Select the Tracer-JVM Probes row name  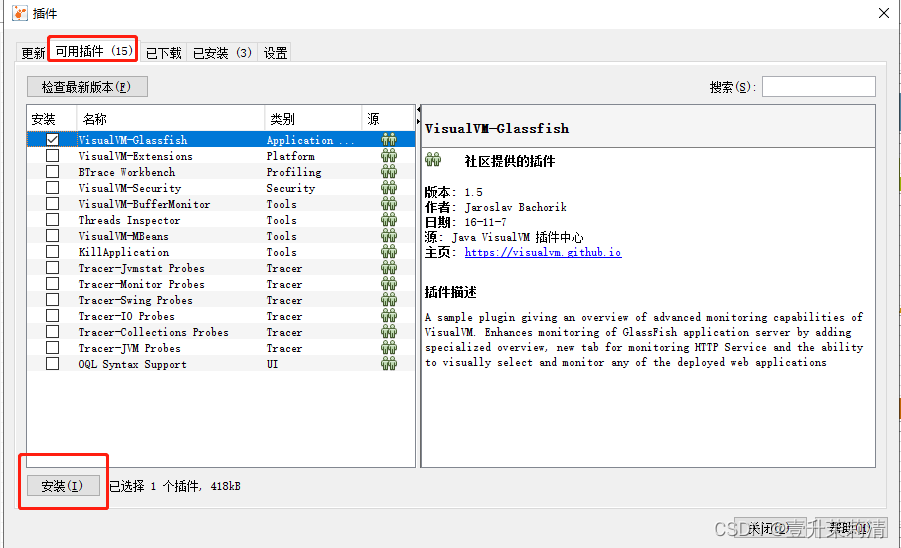130,348
